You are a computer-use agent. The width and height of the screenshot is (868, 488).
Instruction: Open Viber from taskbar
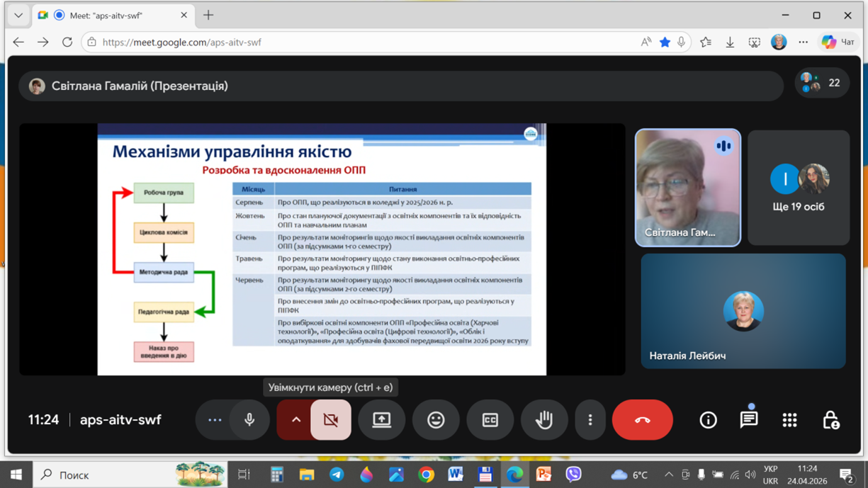(x=574, y=475)
